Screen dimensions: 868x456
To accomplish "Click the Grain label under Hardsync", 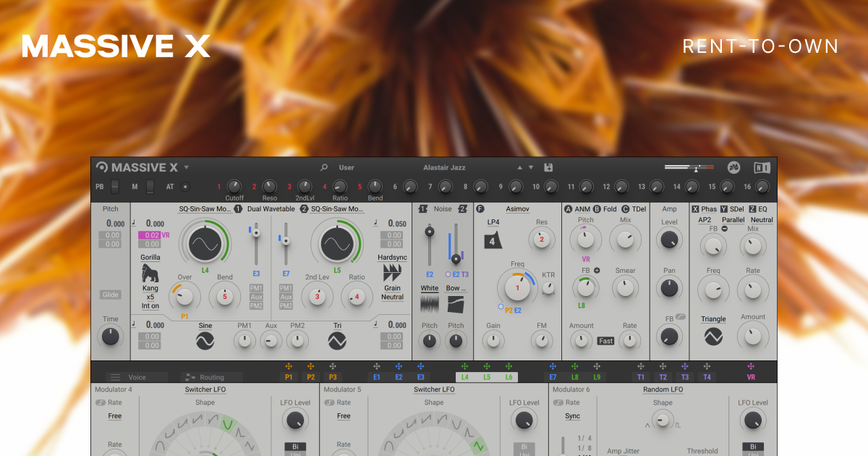I will click(x=392, y=288).
